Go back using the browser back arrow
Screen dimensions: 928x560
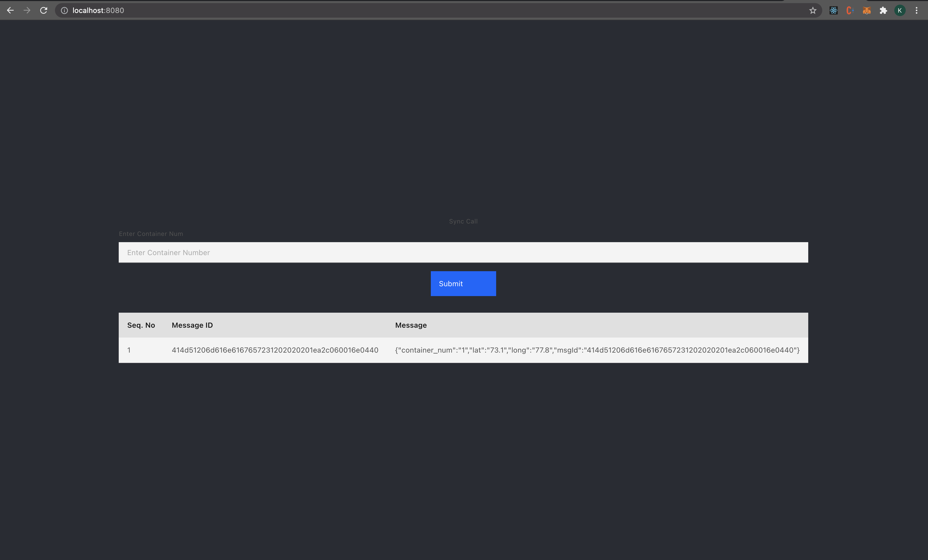(10, 11)
